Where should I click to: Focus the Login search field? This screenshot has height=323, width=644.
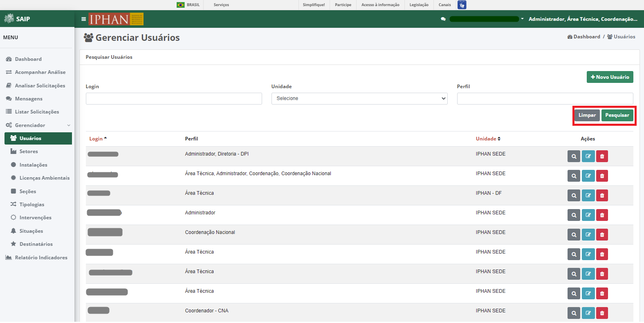coord(174,98)
